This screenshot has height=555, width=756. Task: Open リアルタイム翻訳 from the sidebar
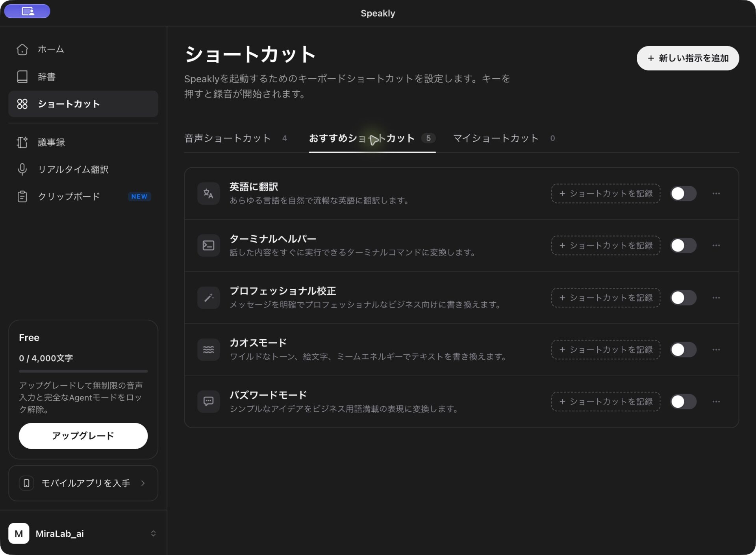(83, 169)
